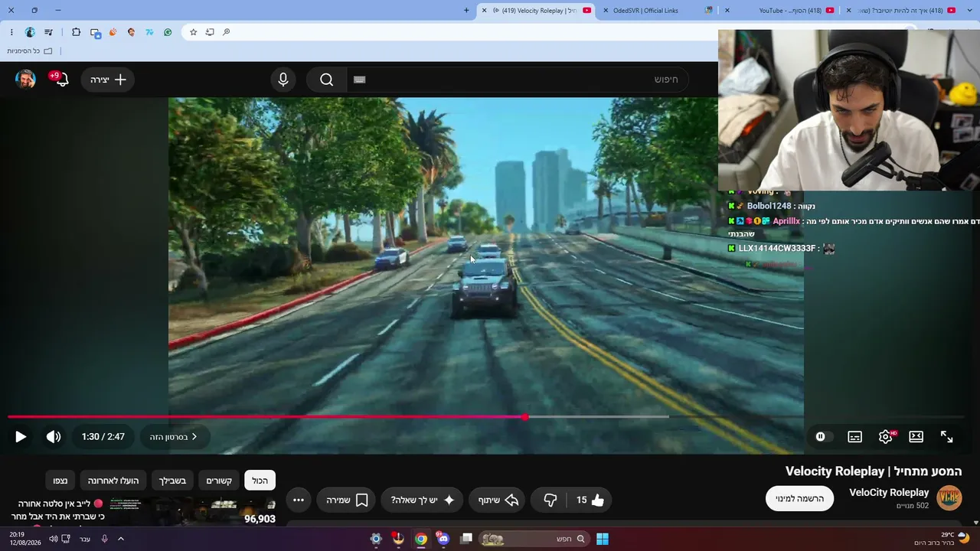This screenshot has height=551, width=980.
Task: Click the YouTube search field
Action: click(518, 80)
